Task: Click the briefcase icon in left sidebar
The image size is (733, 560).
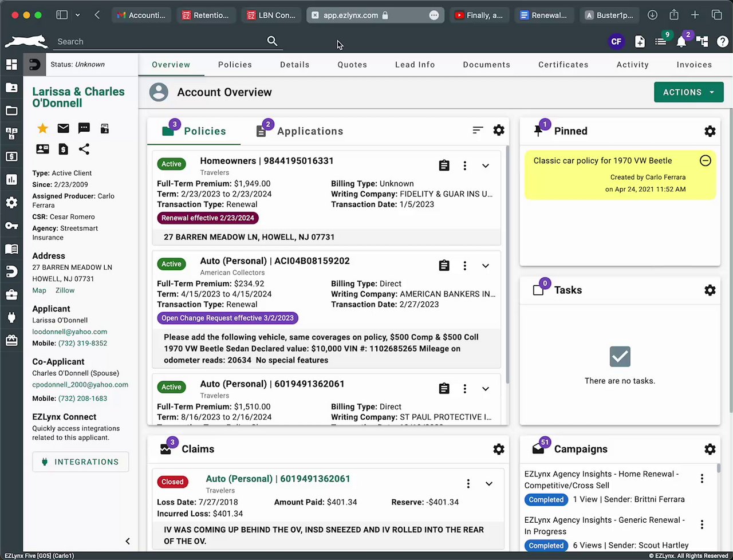Action: (x=11, y=295)
